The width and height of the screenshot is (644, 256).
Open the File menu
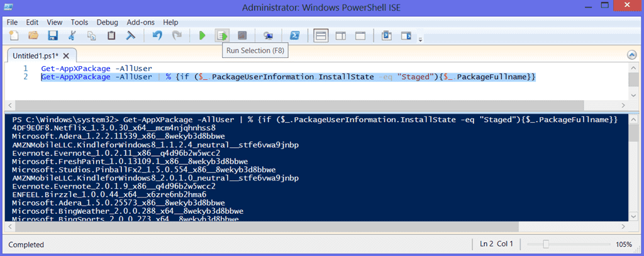(x=13, y=22)
